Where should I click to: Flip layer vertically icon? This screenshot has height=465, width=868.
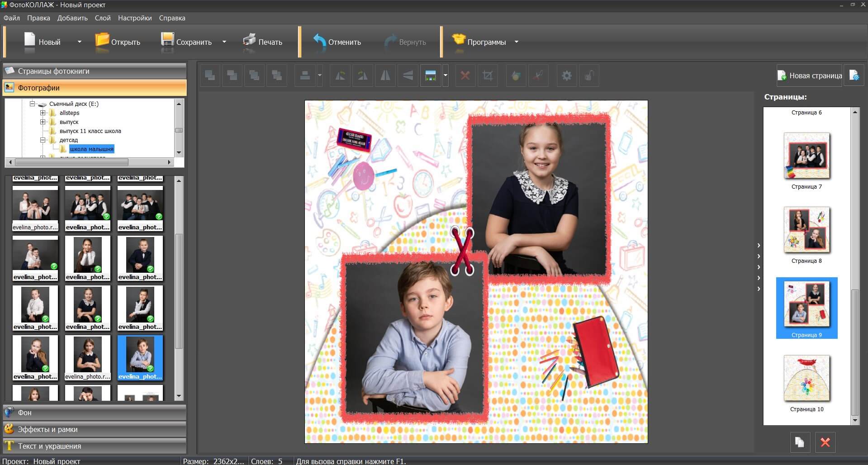click(x=408, y=76)
